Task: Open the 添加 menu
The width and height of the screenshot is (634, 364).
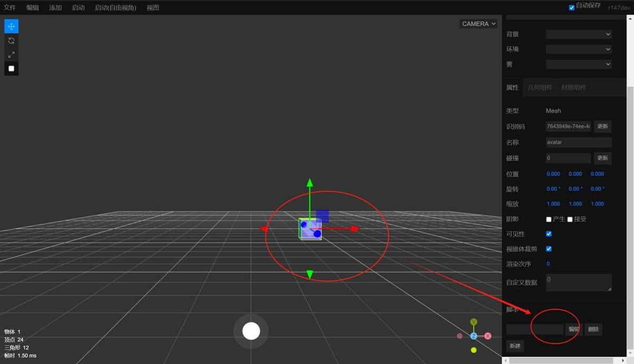Action: click(x=55, y=7)
